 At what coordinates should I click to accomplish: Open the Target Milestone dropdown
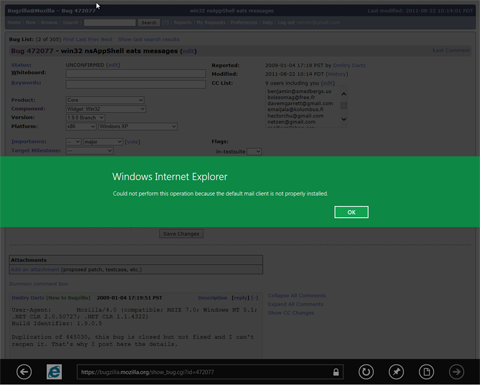(x=90, y=151)
